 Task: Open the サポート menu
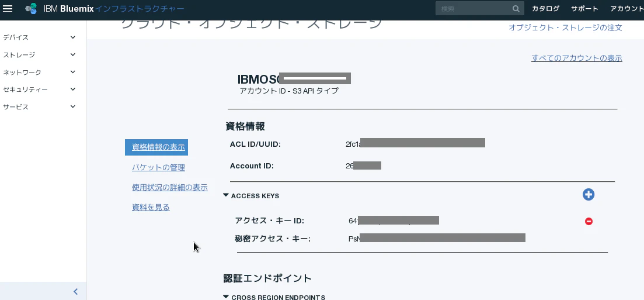click(x=584, y=9)
